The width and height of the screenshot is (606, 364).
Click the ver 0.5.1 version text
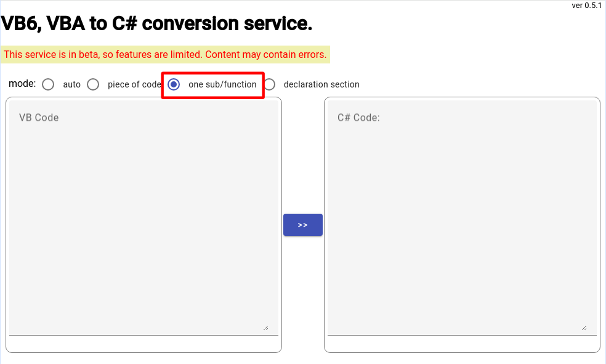pyautogui.click(x=587, y=6)
